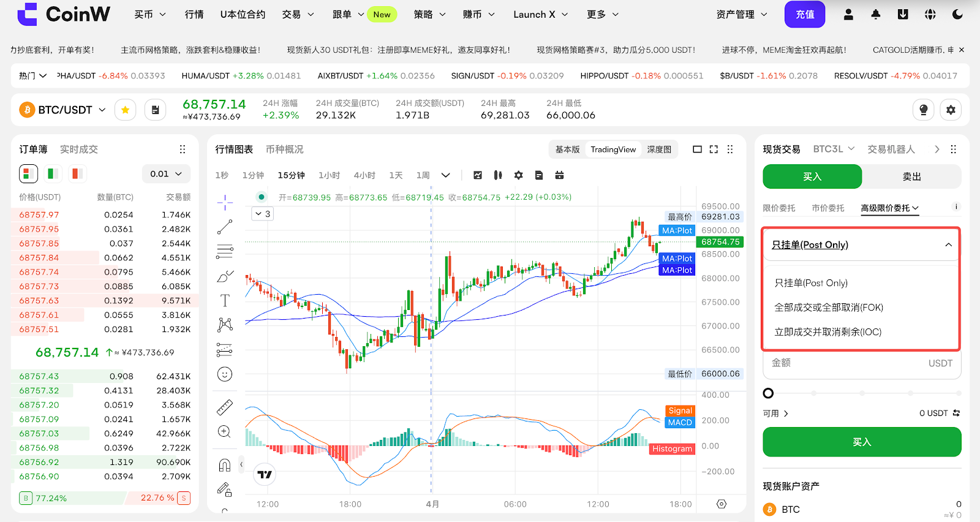980x522 pixels.
Task: Change order book precision 0.01
Action: click(x=166, y=174)
